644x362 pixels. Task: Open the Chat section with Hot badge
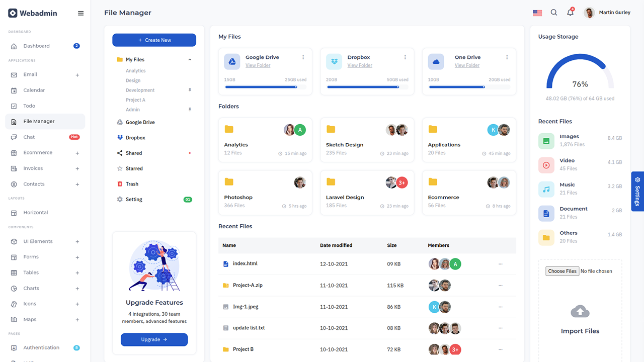click(x=30, y=137)
